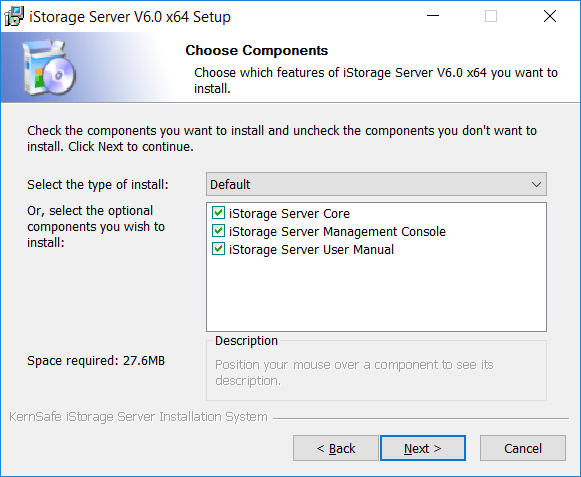
Task: Click the disabled maximize button
Action: [x=491, y=16]
